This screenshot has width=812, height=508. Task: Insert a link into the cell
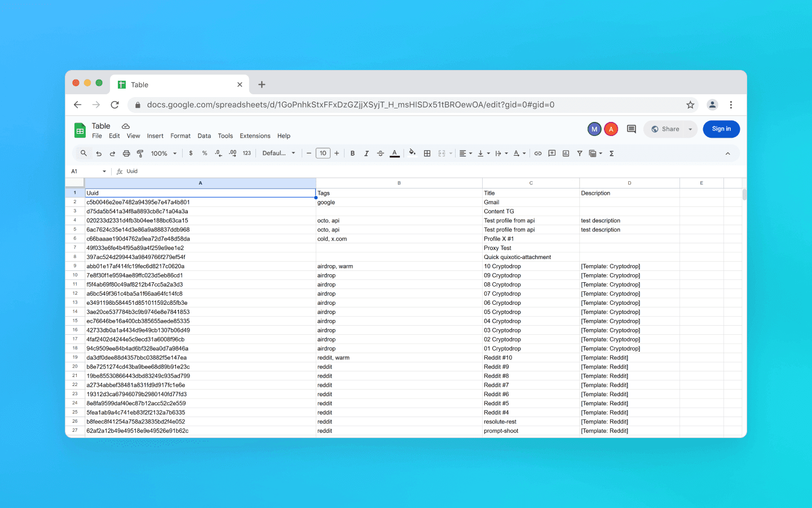pyautogui.click(x=537, y=153)
